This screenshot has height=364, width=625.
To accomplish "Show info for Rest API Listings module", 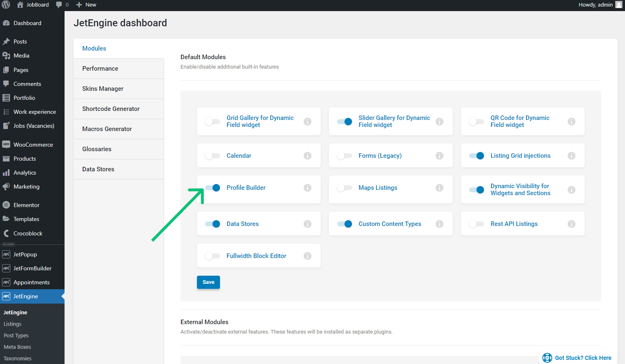I will [572, 224].
